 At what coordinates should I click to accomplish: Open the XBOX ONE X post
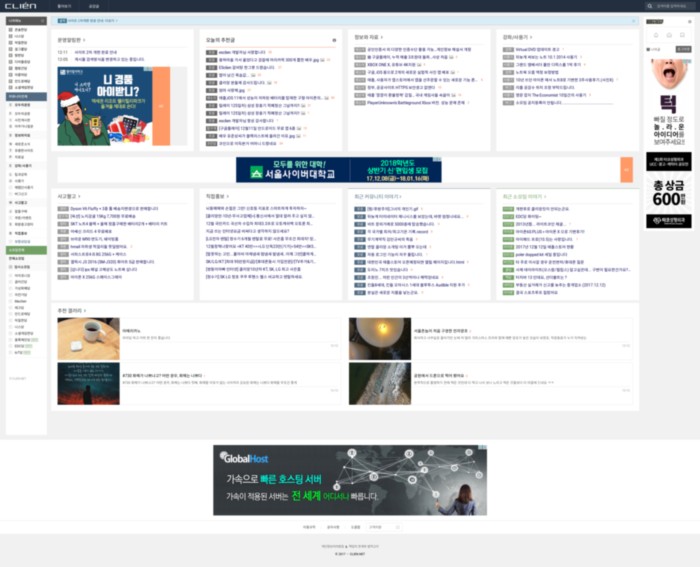coord(391,65)
